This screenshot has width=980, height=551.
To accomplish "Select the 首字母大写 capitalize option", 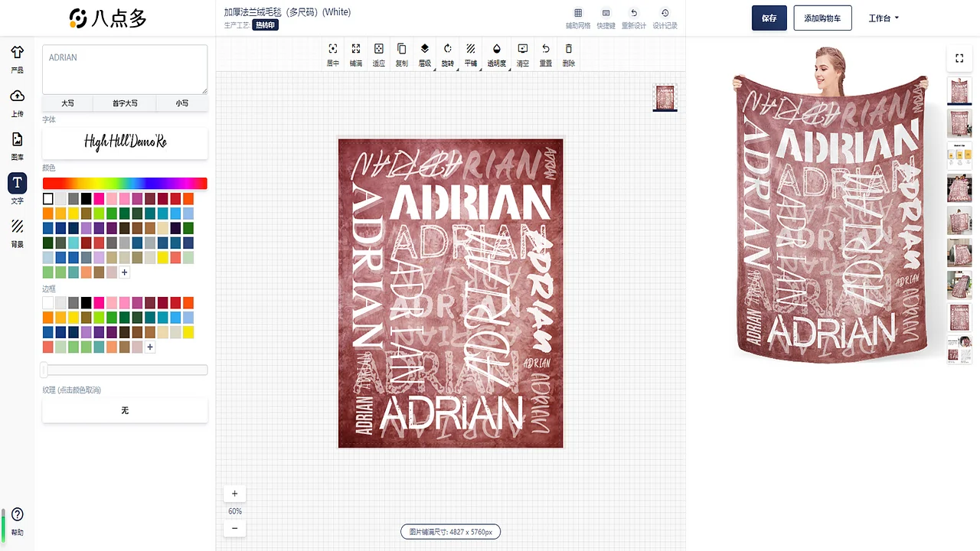I will 125,103.
